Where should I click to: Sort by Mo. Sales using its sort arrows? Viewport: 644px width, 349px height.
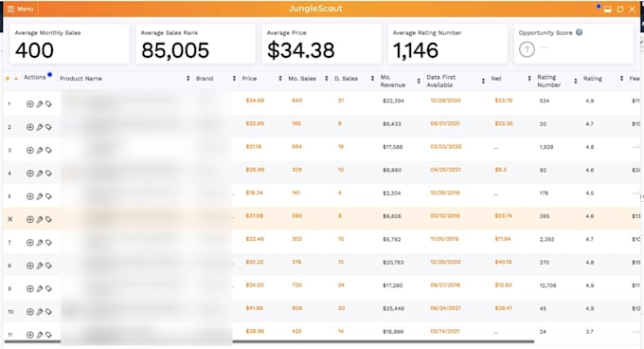pos(327,78)
